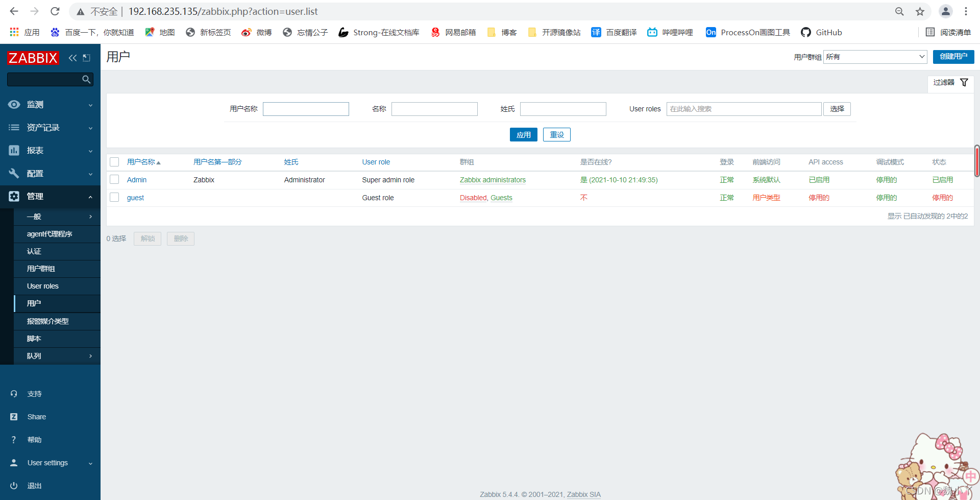Open the 用户群组 dropdown showing 所有
The image size is (980, 500).
[875, 57]
